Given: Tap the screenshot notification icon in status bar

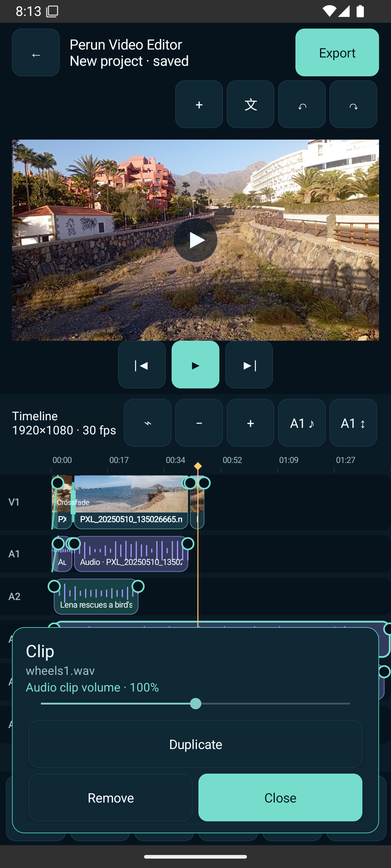Looking at the screenshot, I should coord(52,12).
